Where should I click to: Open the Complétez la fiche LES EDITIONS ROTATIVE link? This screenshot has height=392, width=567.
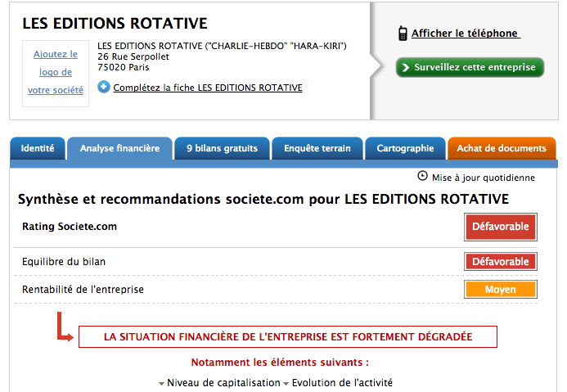pyautogui.click(x=208, y=88)
